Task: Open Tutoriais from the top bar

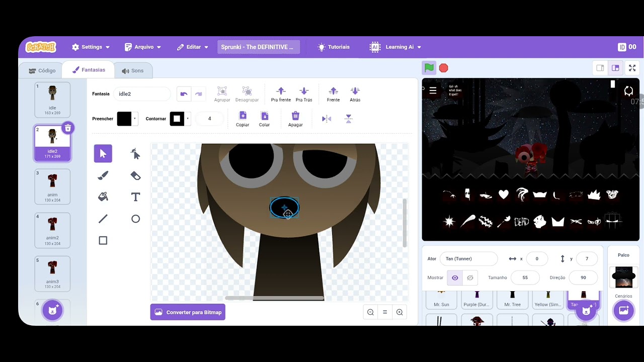Action: point(334,47)
